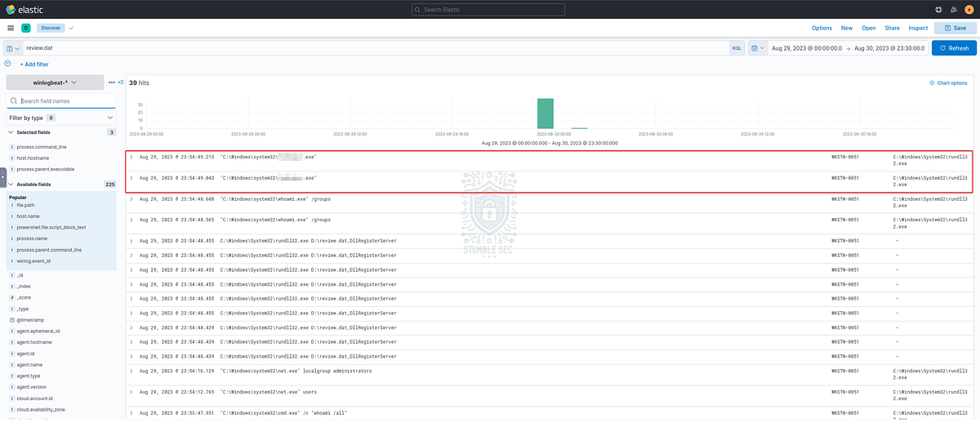This screenshot has width=980, height=427.
Task: Open the hamburger navigation menu
Action: (11, 28)
